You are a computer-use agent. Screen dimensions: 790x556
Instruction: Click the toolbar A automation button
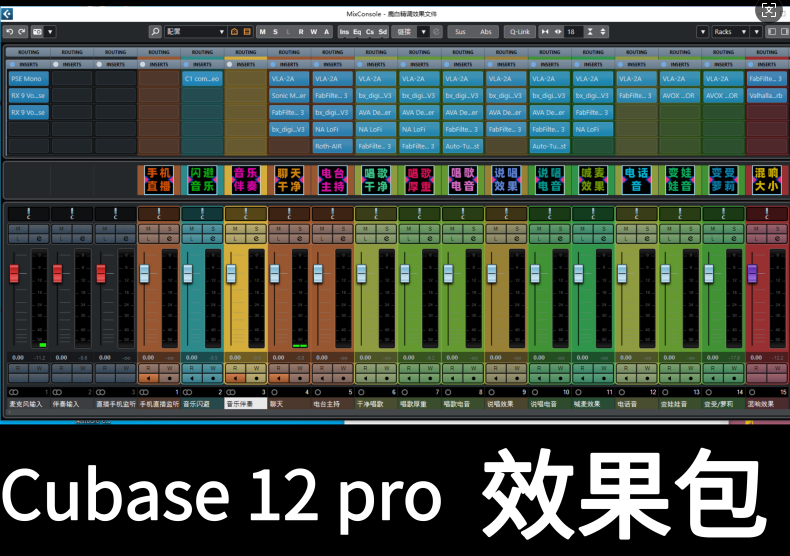tap(326, 32)
